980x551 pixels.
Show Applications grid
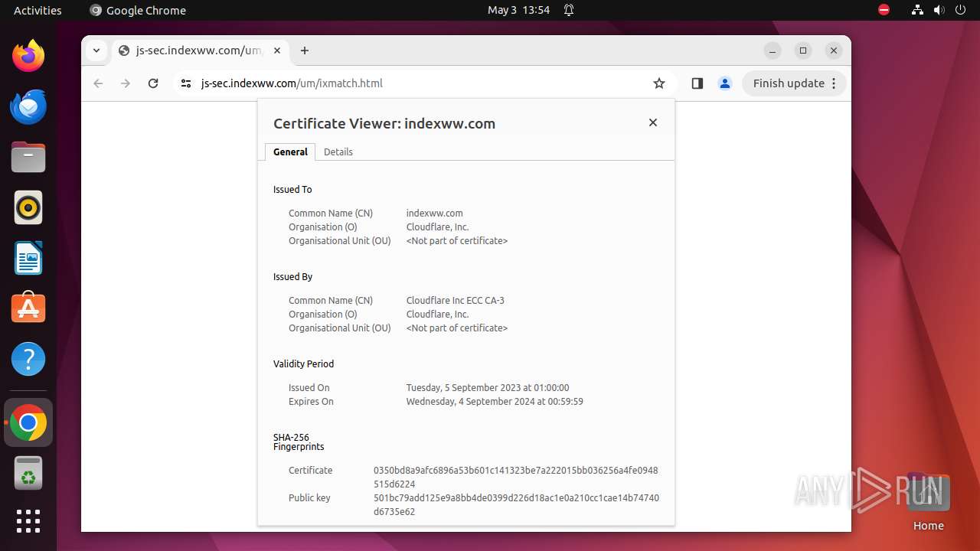click(x=28, y=521)
